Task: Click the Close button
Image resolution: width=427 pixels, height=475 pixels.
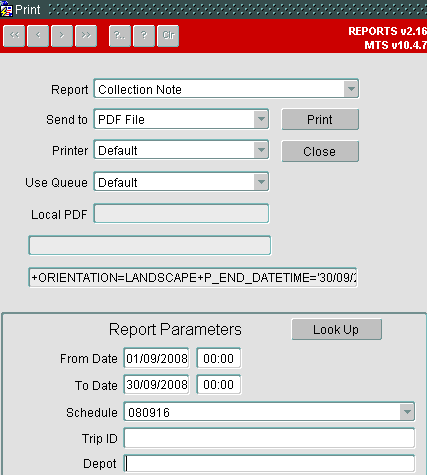Action: [320, 151]
